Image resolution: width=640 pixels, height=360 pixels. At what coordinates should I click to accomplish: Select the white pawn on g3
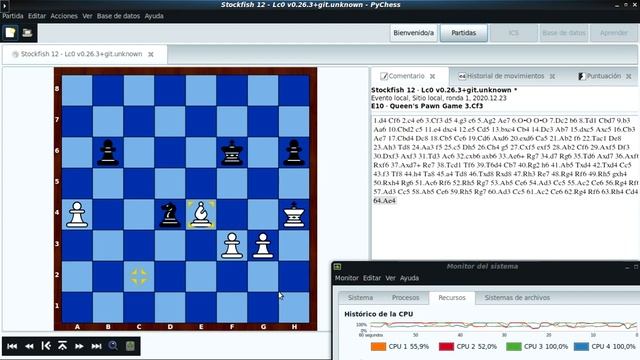click(x=263, y=245)
